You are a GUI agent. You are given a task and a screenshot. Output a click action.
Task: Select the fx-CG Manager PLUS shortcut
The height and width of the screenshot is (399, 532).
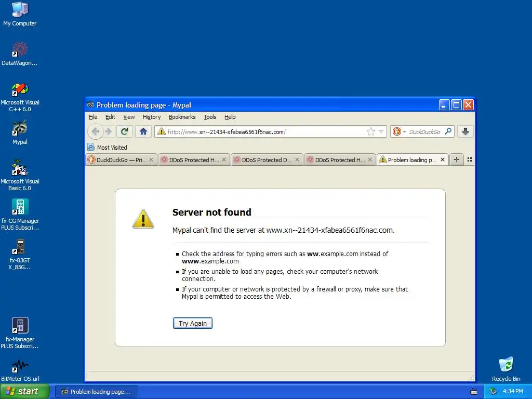tap(20, 215)
